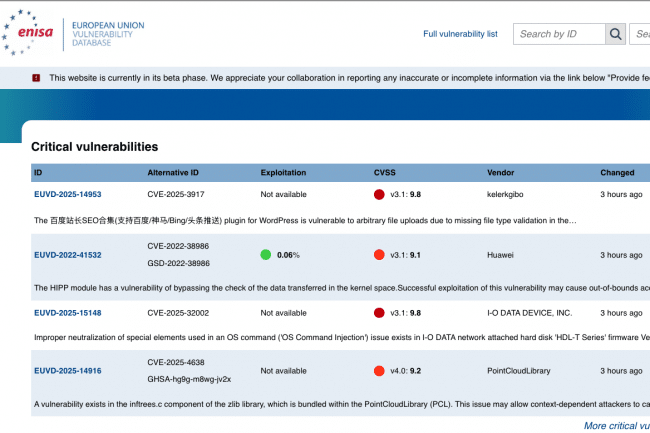
Task: Click the 0.06% exploitation value
Action: coord(288,255)
